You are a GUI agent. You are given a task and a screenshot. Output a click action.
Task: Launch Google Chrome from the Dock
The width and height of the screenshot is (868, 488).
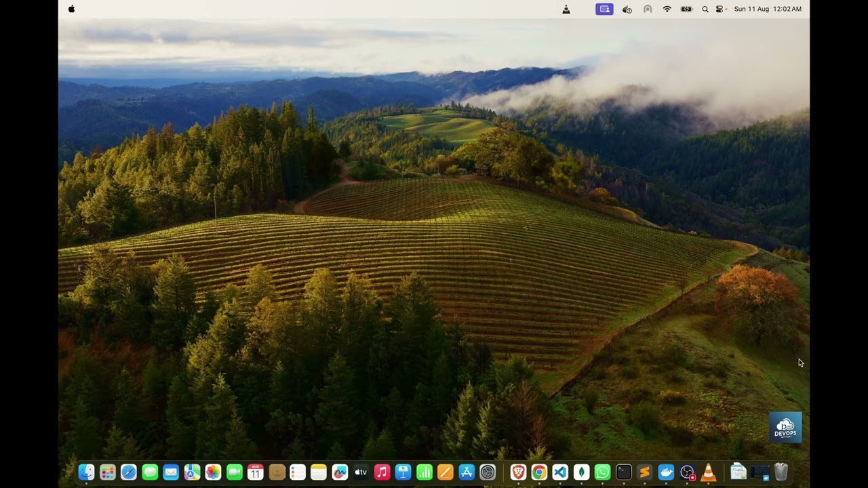click(539, 472)
